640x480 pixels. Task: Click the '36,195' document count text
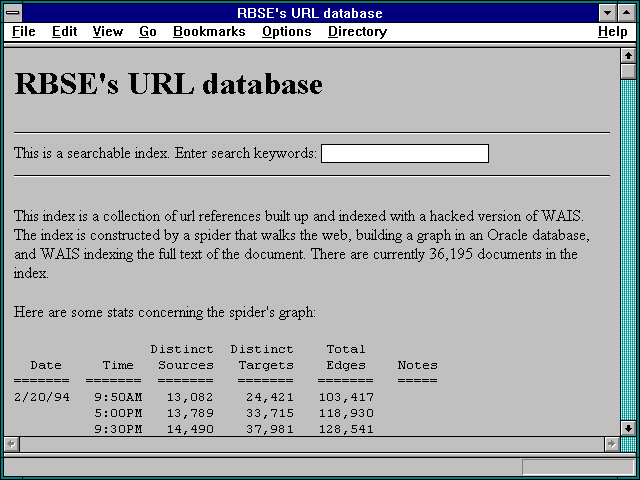point(451,254)
